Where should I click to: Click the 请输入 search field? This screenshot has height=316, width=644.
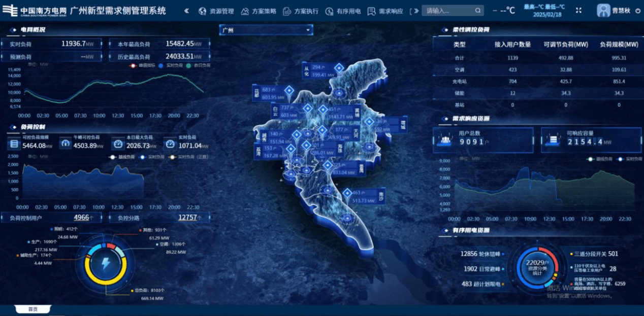(x=448, y=11)
